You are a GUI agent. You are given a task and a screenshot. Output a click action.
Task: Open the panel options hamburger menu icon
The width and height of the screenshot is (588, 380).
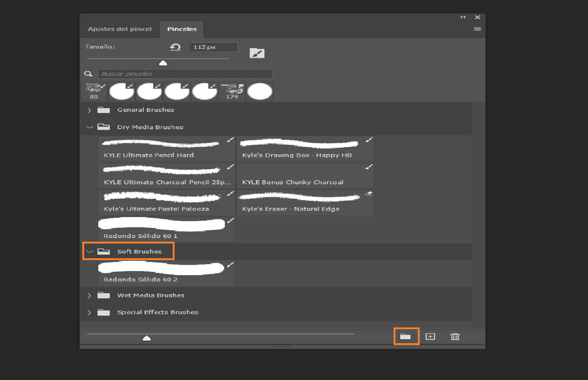pyautogui.click(x=477, y=29)
